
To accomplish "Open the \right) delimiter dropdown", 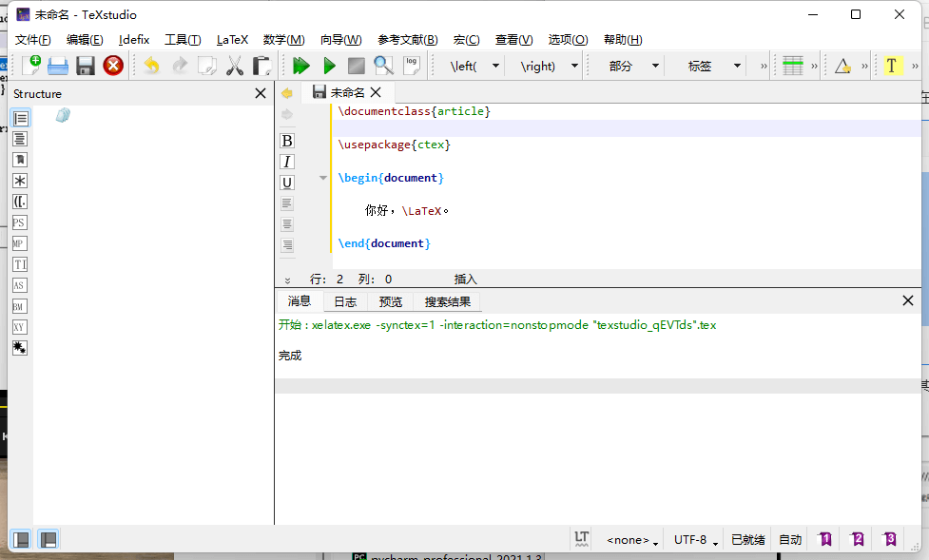I will [574, 66].
